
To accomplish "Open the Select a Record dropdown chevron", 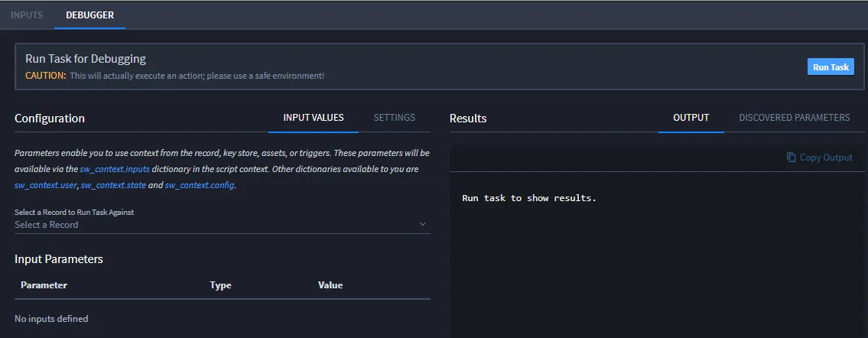I will coord(422,224).
